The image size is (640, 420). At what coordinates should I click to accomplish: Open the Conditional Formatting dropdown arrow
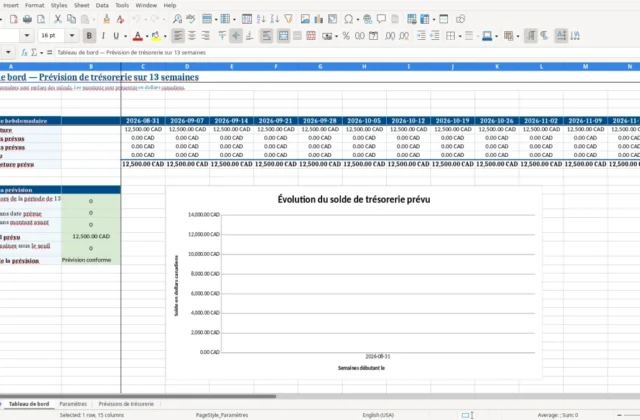coord(518,36)
